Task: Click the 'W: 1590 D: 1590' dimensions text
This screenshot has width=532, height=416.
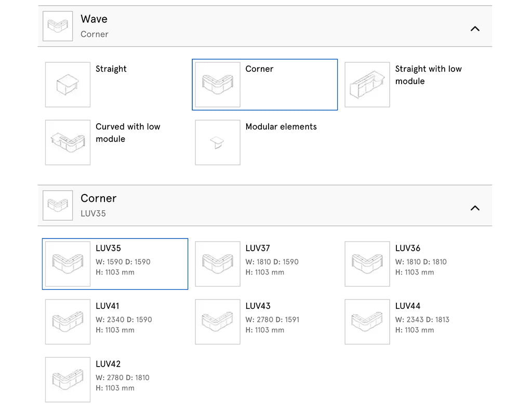Action: coord(123,262)
